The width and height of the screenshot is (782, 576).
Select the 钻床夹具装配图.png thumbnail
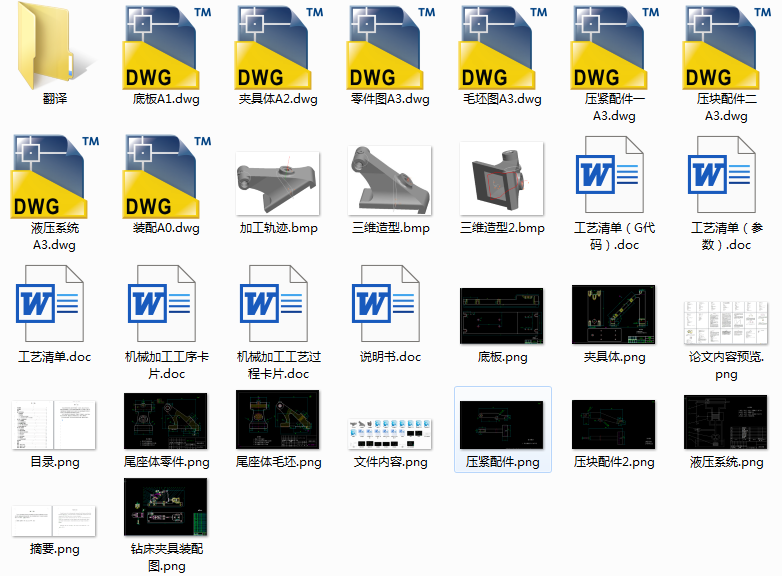tap(166, 507)
